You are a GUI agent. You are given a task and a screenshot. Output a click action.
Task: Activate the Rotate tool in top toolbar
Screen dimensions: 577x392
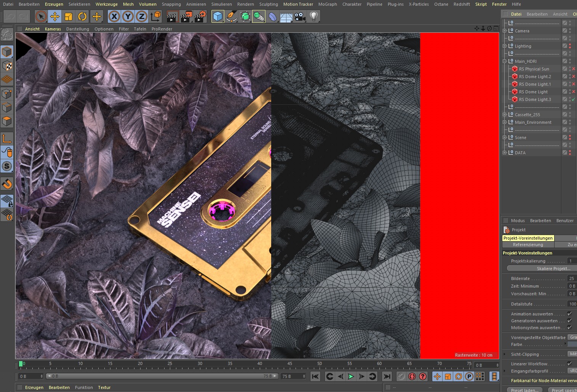82,16
